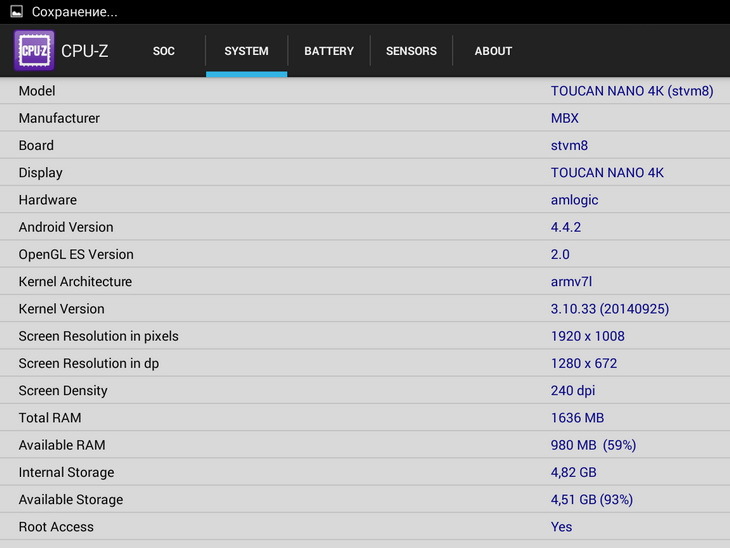730x548 pixels.
Task: Select the '980 MB (59%)' value
Action: (594, 445)
